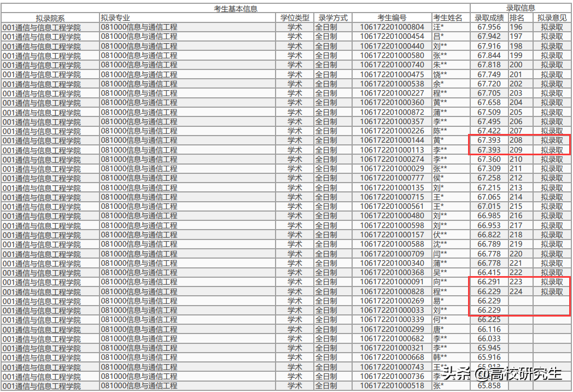Image resolution: width=573 pixels, height=392 pixels.
Task: Select candidate number 106172201000598
Action: (392, 225)
